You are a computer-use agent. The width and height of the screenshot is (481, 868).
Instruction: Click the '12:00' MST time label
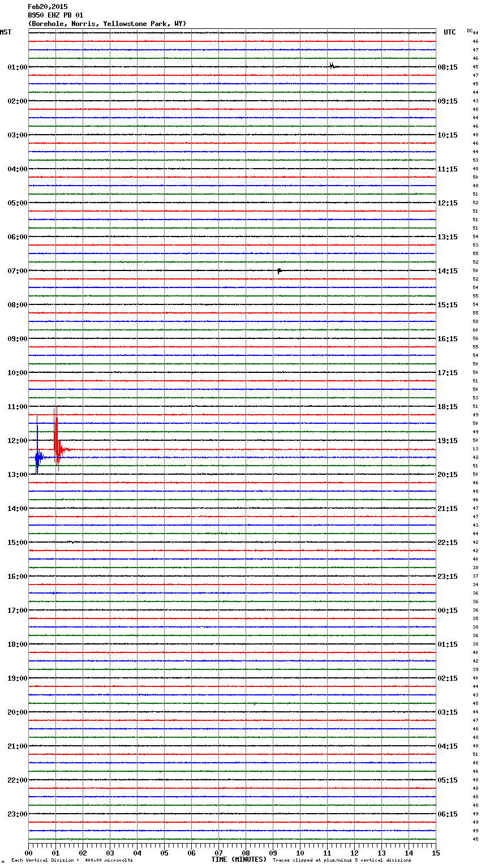click(18, 441)
